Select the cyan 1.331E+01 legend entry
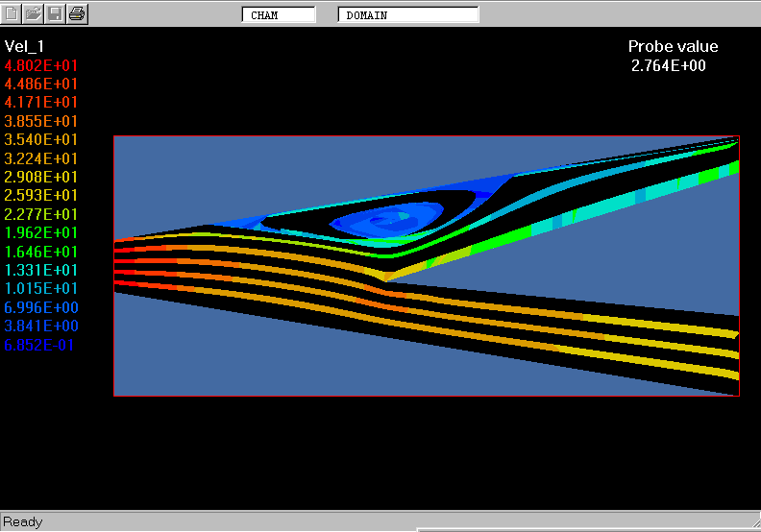 pos(41,271)
